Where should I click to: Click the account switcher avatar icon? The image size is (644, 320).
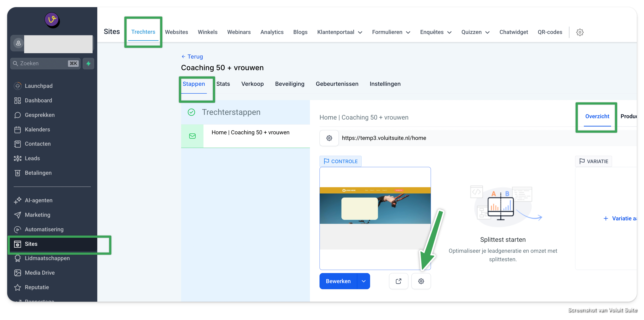(19, 43)
